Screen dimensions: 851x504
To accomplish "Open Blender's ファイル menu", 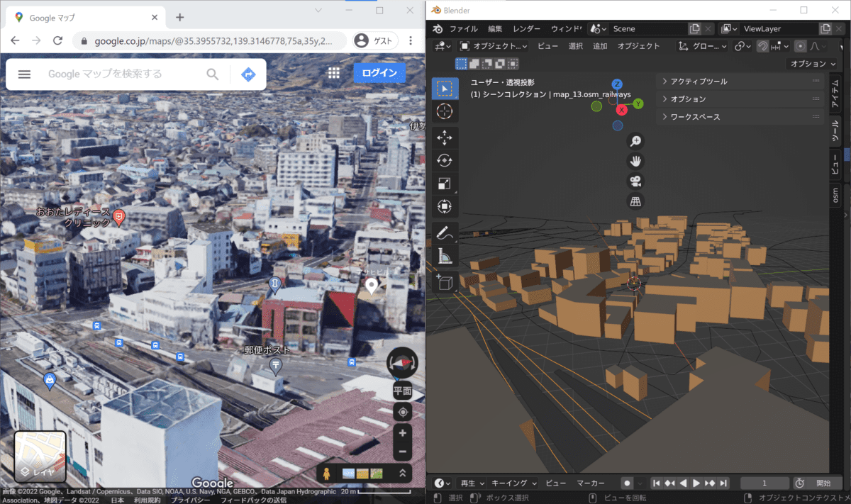I will point(465,28).
